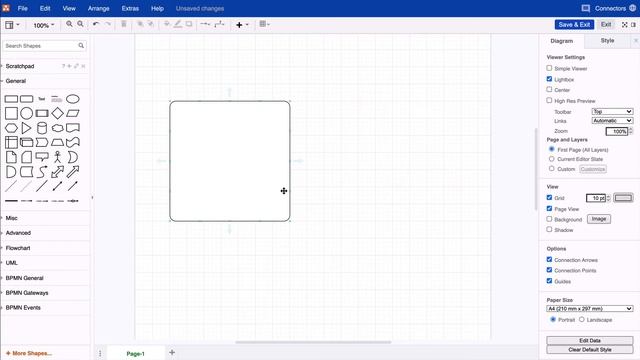
Task: Pick the ellipse shape in General
Action: click(x=73, y=99)
